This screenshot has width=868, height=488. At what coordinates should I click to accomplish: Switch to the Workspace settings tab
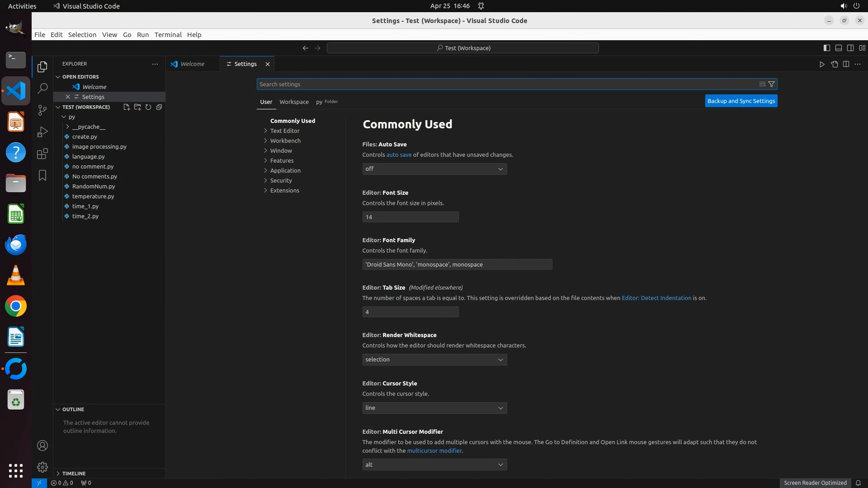[x=294, y=102]
